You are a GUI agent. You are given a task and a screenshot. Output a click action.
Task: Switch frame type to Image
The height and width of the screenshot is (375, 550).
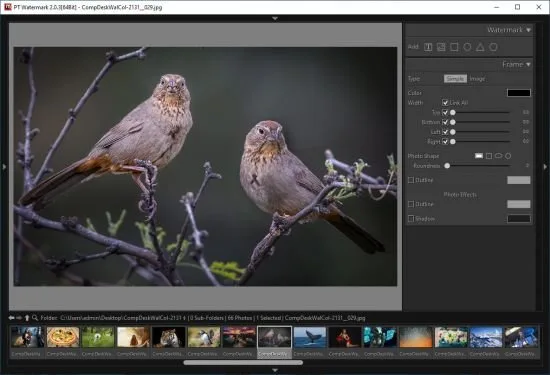pyautogui.click(x=477, y=79)
